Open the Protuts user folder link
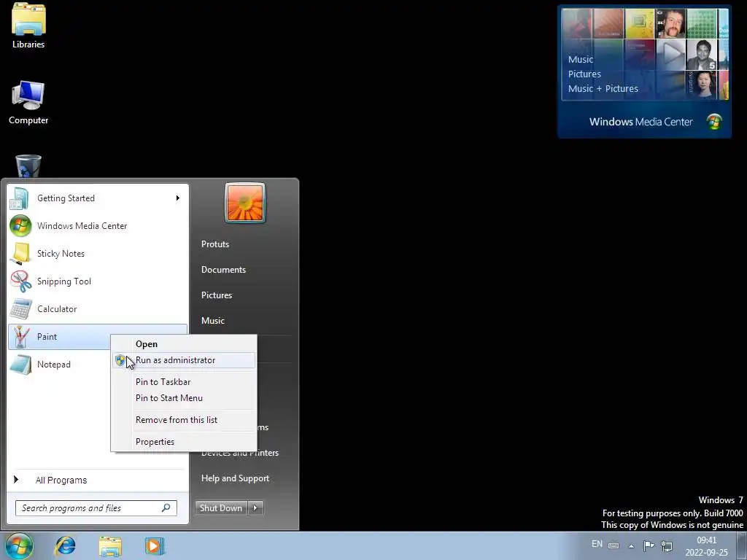747x560 pixels. (215, 244)
